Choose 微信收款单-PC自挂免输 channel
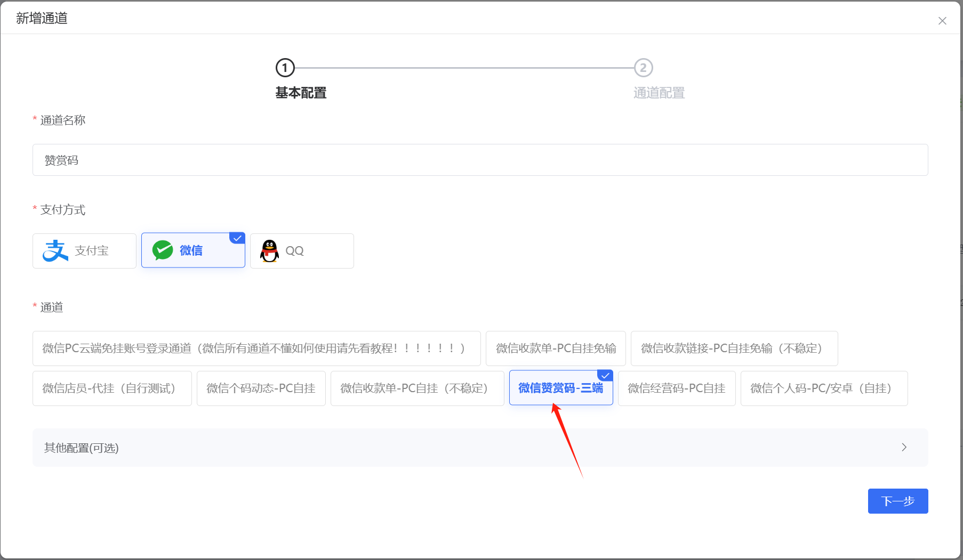 pyautogui.click(x=556, y=348)
